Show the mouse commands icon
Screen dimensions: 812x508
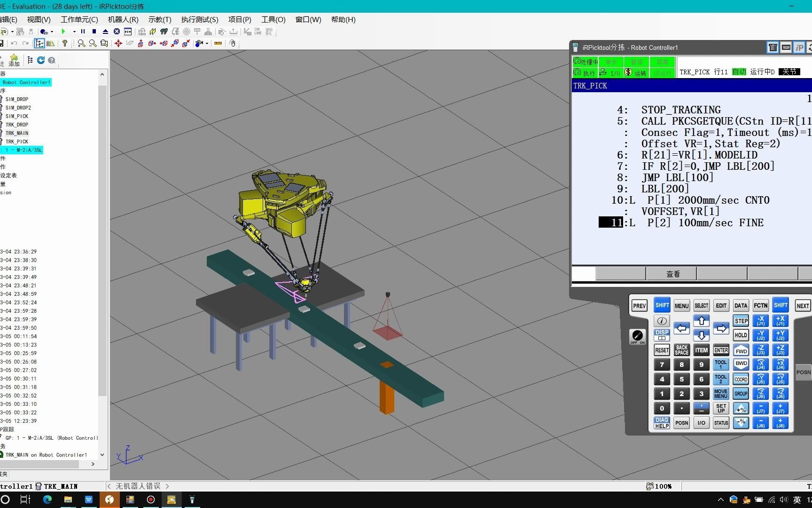[233, 43]
